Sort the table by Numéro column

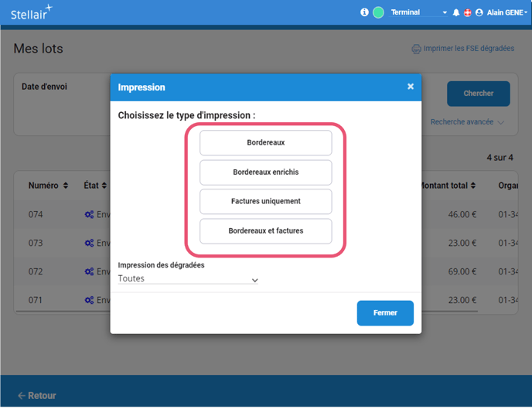click(x=48, y=186)
